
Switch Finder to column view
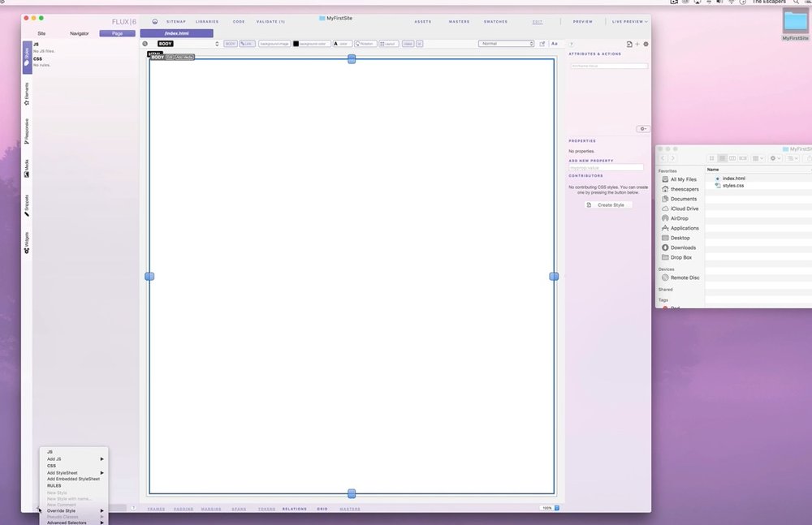pos(732,158)
